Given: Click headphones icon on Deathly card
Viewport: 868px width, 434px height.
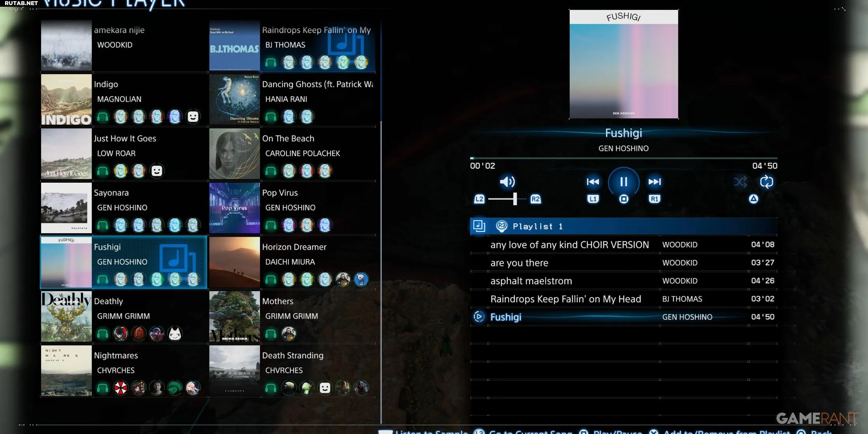Looking at the screenshot, I should tap(103, 334).
